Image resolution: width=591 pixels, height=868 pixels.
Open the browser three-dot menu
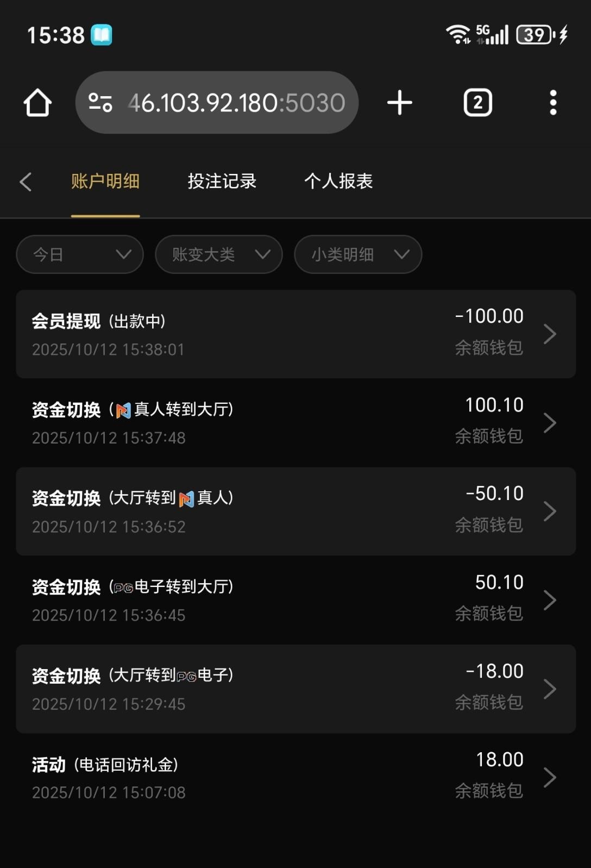click(x=553, y=103)
